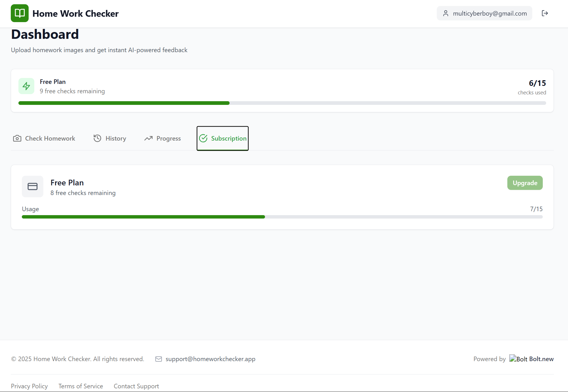The image size is (568, 392).
Task: Click the envelope icon beside support email
Action: [158, 359]
